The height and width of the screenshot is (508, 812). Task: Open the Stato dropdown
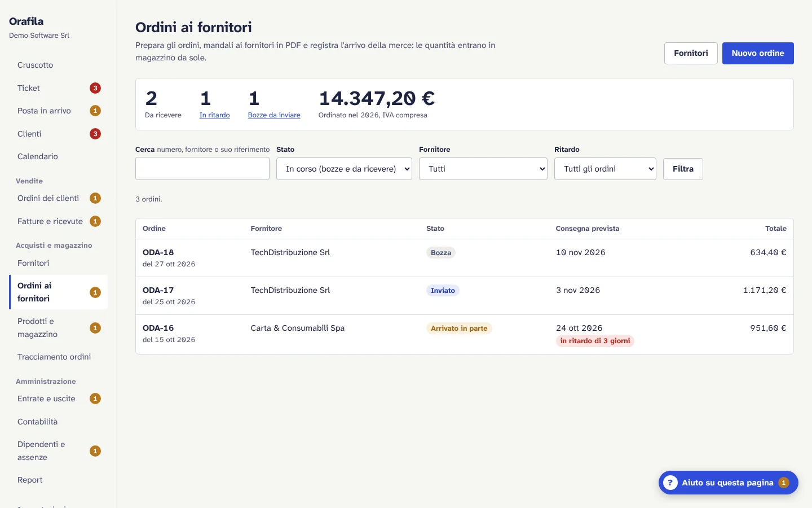point(344,169)
